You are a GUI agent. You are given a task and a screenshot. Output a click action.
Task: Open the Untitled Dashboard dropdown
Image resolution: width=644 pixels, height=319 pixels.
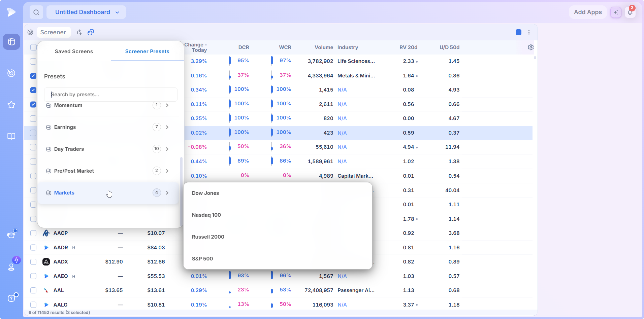[x=86, y=12]
